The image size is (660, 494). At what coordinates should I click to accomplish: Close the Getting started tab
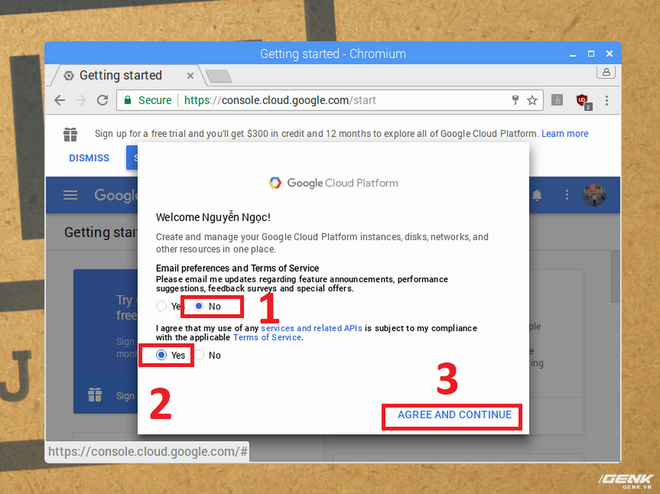point(190,76)
